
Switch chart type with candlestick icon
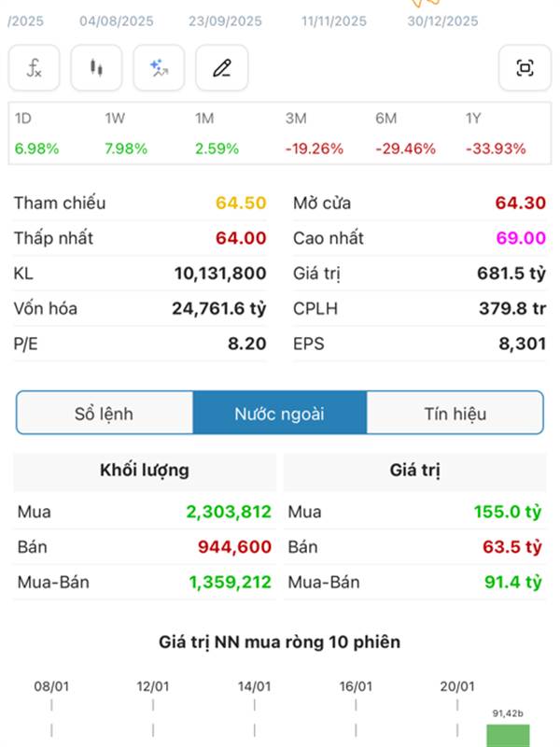tap(96, 68)
